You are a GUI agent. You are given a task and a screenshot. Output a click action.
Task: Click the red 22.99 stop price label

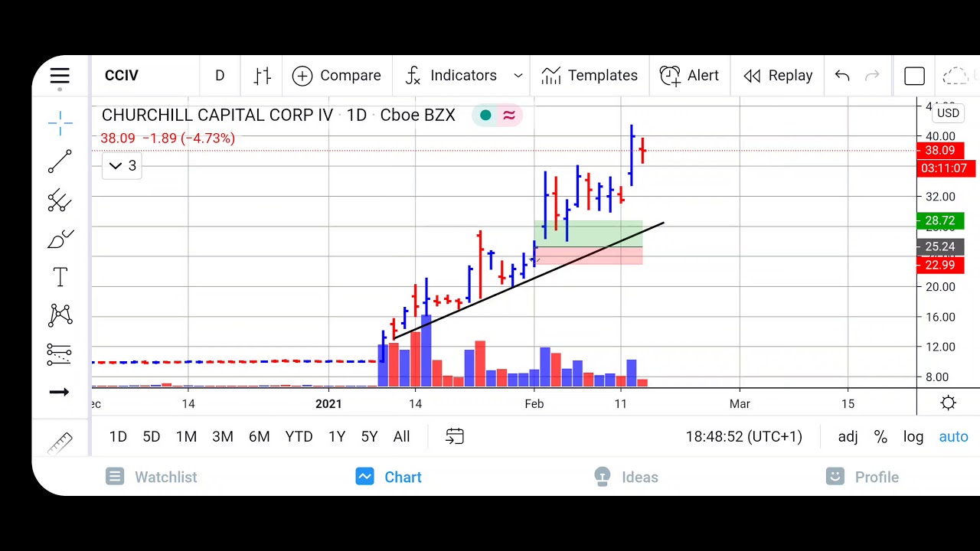tap(939, 265)
